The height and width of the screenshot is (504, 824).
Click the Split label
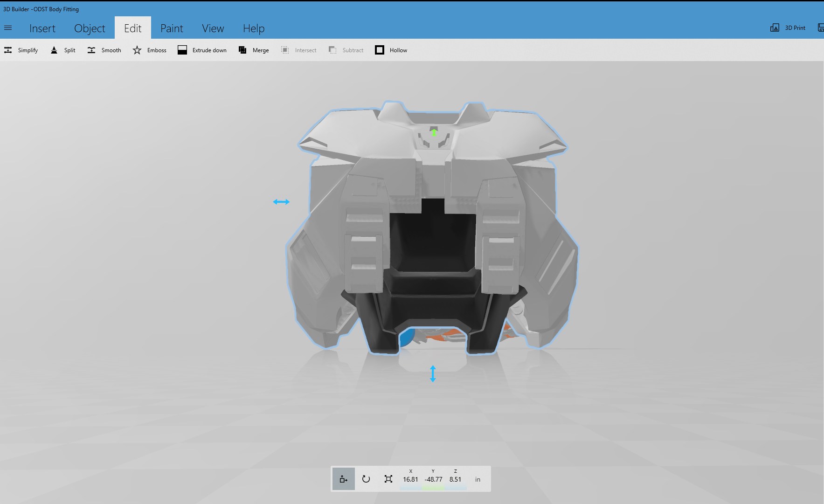pos(69,50)
